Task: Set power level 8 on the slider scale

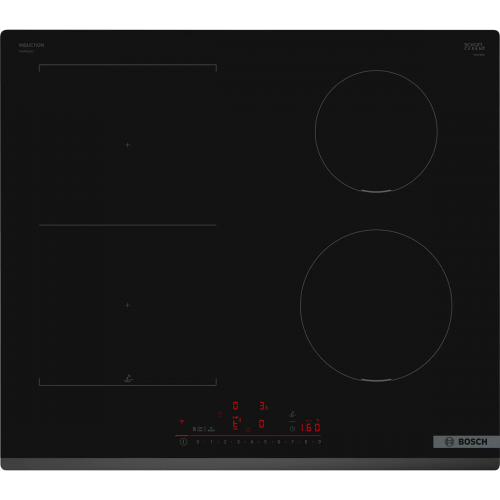Action: 306,442
